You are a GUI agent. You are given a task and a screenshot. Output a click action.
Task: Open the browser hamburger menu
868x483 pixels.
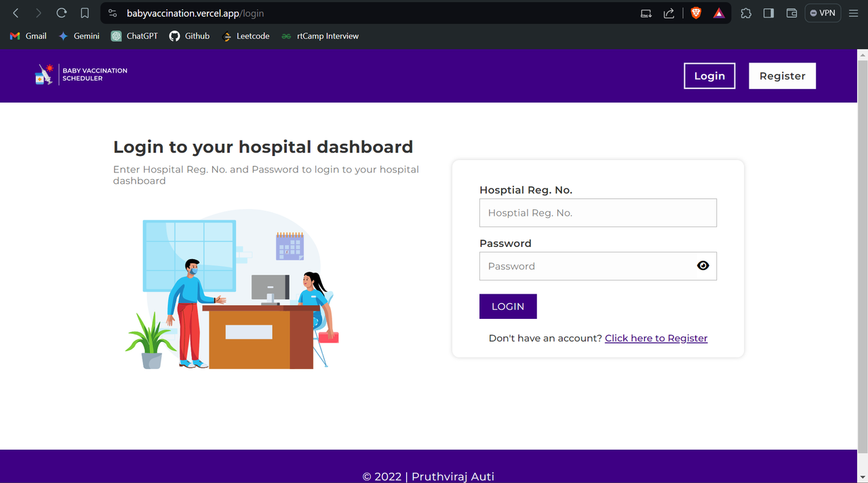(x=853, y=13)
